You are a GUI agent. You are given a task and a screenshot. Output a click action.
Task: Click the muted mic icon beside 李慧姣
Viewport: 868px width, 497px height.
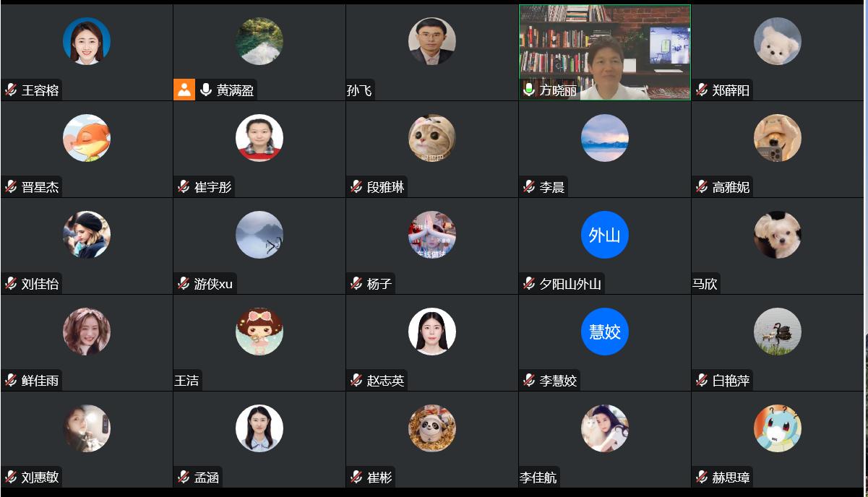(529, 381)
